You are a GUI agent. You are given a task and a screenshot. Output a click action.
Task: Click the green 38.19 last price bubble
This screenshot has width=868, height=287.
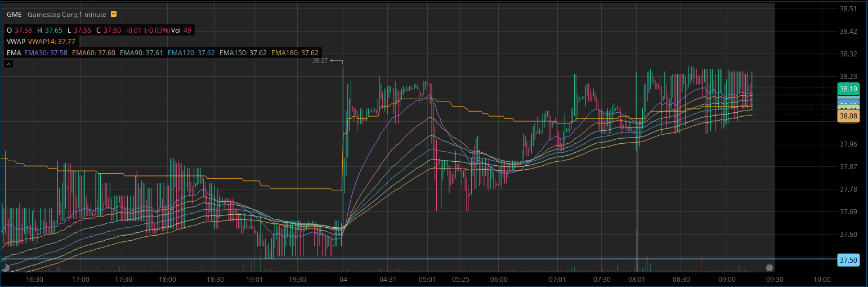point(848,89)
